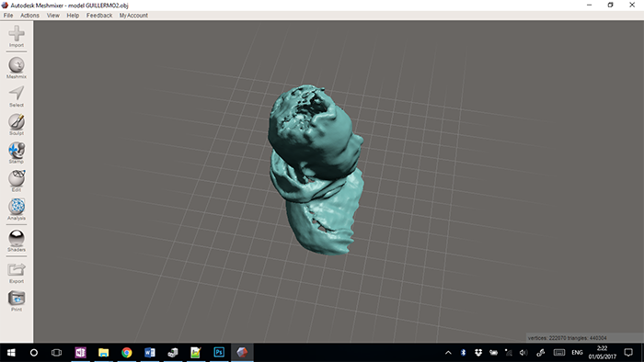Open the Windows Start menu
Screen dimensions: 644x362
point(11,352)
